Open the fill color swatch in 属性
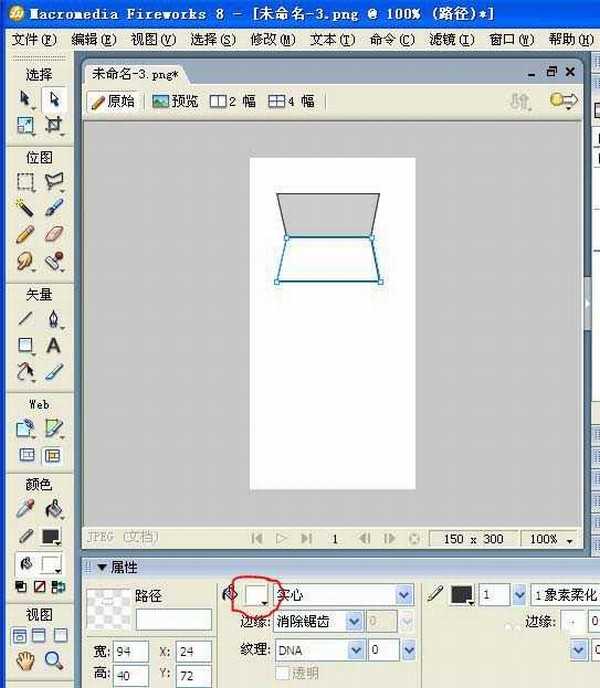600x688 pixels. (x=256, y=595)
